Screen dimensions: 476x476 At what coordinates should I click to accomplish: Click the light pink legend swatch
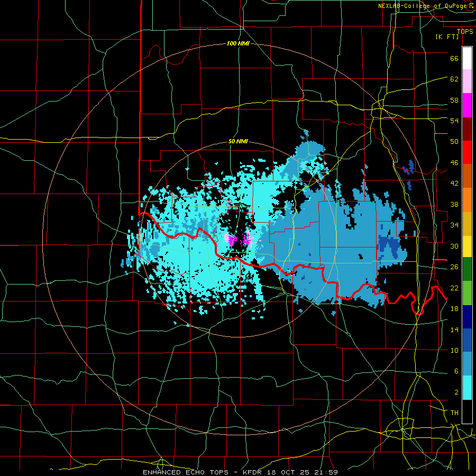(x=467, y=81)
